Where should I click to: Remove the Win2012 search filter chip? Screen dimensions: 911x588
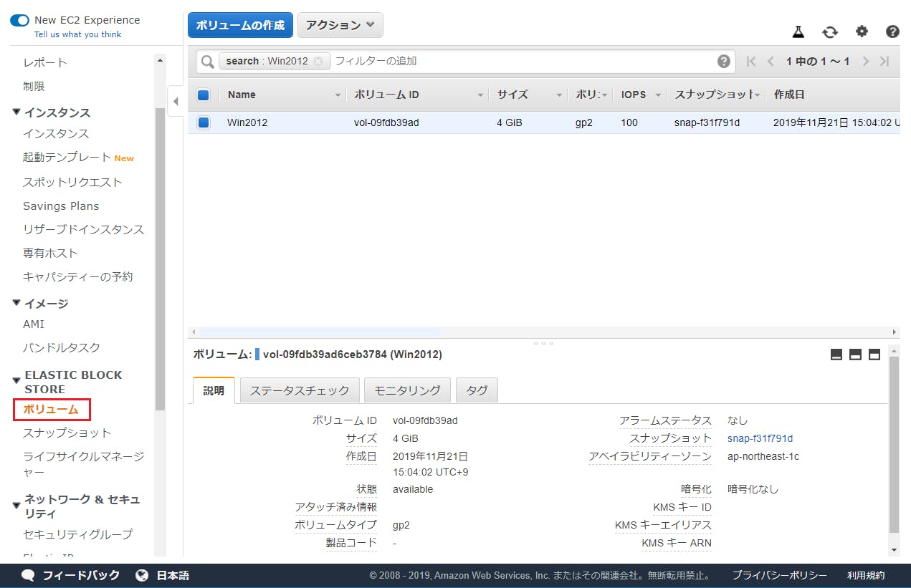tap(318, 62)
